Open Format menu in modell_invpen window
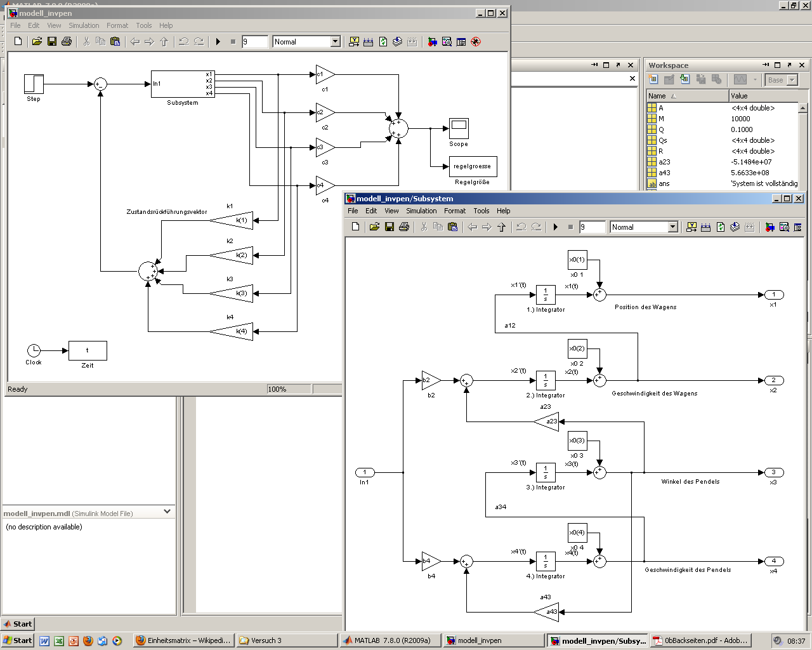 pyautogui.click(x=117, y=25)
